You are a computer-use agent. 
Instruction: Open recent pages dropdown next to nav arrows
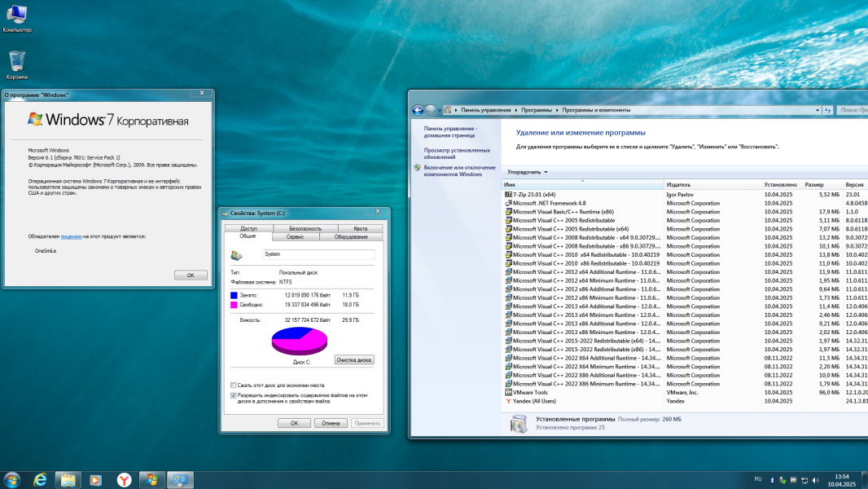pos(440,110)
